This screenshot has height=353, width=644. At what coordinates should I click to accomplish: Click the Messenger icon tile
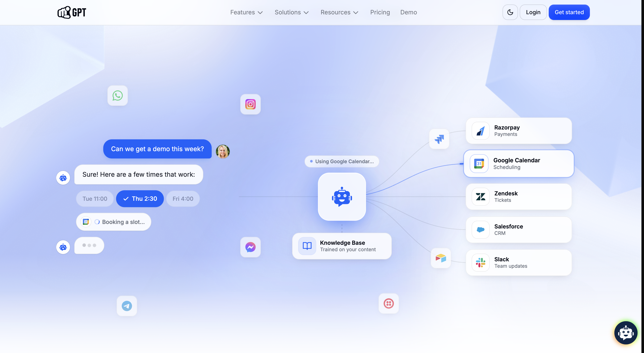tap(250, 247)
